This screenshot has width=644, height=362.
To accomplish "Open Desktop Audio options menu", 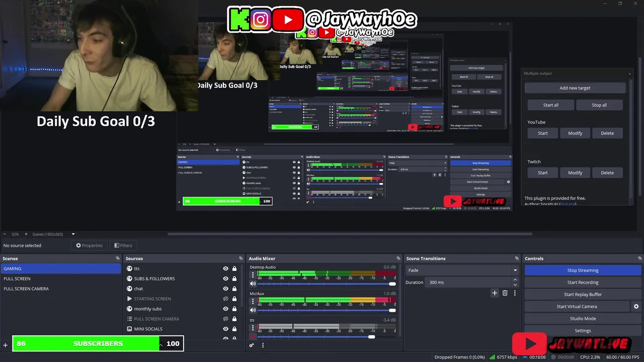I will [x=253, y=275].
